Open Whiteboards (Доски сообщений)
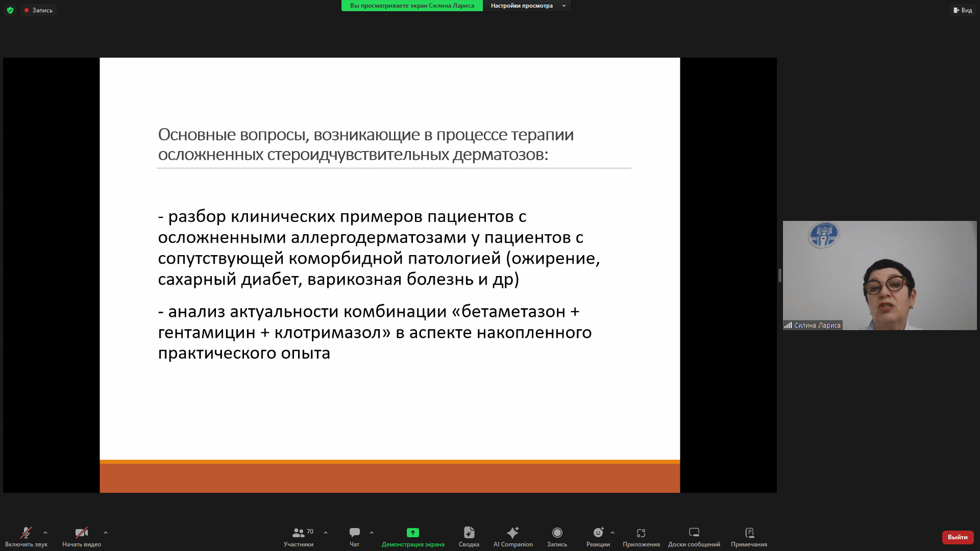 coord(694,533)
